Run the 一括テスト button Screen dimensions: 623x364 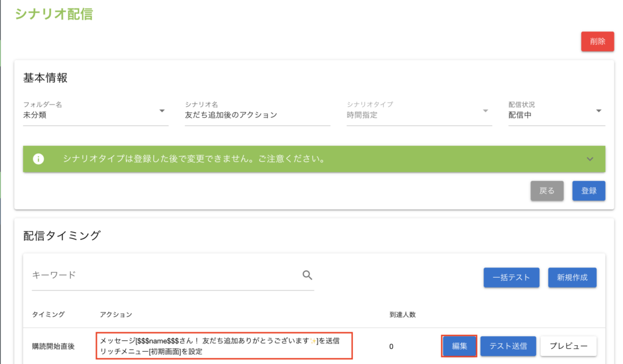pyautogui.click(x=511, y=277)
